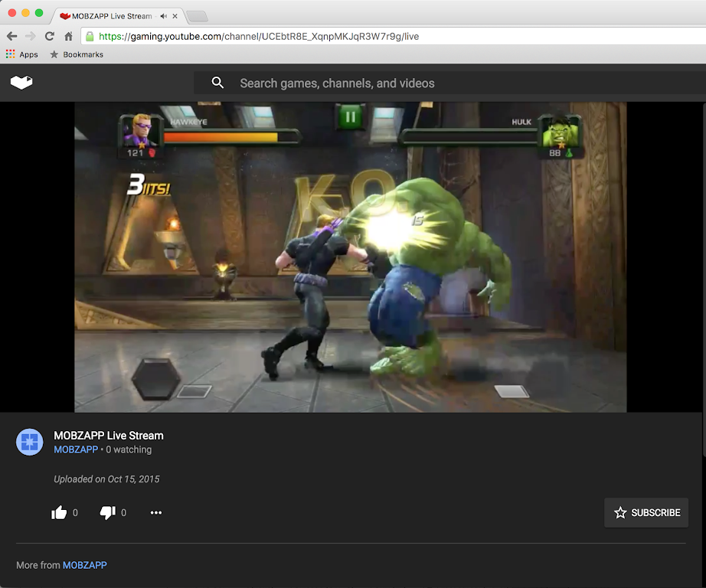
Task: Reload the page with refresh icon
Action: point(50,36)
